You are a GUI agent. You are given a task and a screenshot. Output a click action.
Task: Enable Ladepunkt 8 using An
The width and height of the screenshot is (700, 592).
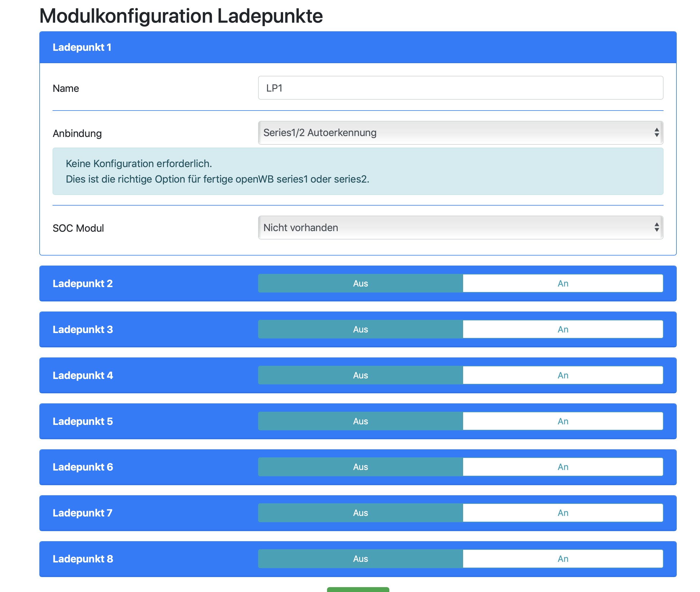pyautogui.click(x=562, y=559)
